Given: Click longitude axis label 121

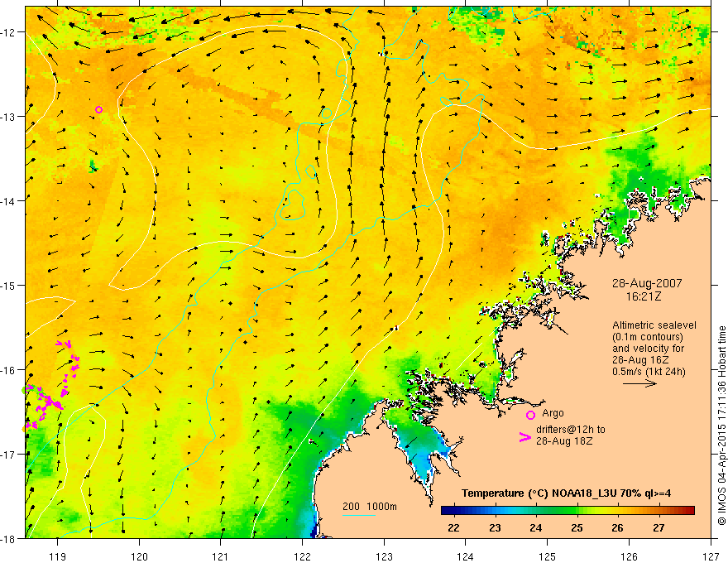Looking at the screenshot, I should click(x=221, y=556).
